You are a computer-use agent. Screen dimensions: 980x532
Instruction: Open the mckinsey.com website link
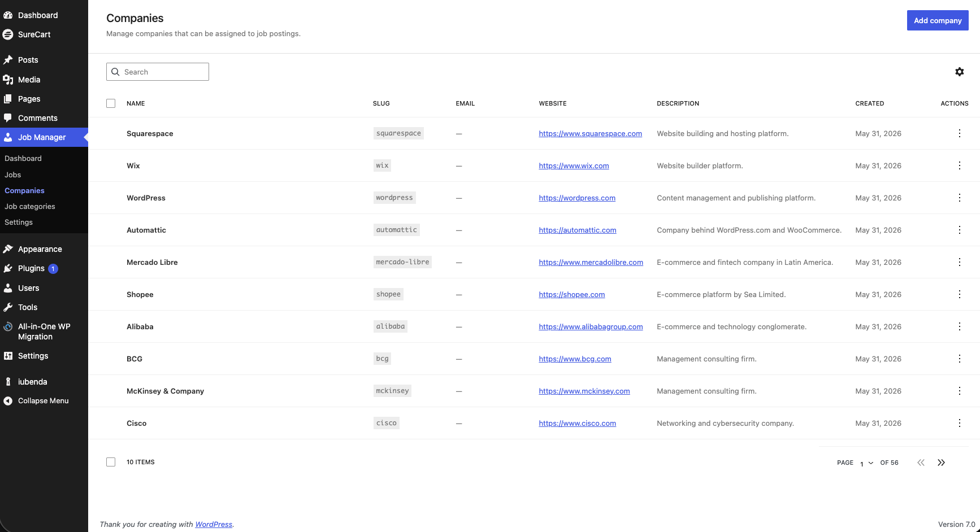[584, 391]
